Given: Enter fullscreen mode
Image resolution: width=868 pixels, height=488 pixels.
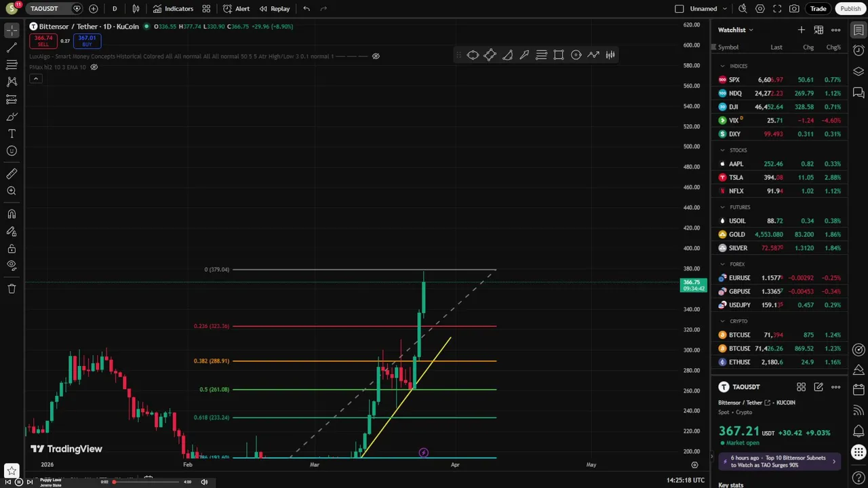Looking at the screenshot, I should click(x=777, y=9).
